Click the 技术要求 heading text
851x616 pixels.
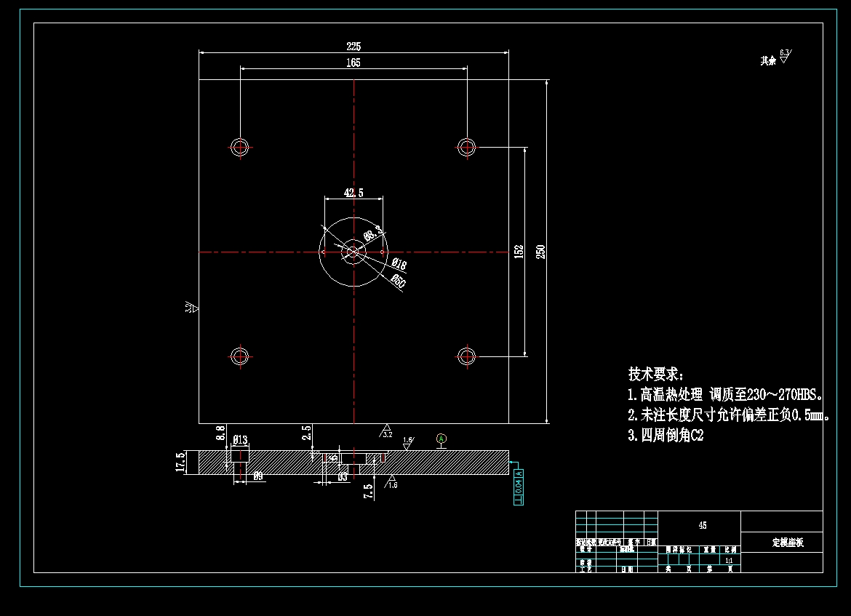[x=655, y=374]
